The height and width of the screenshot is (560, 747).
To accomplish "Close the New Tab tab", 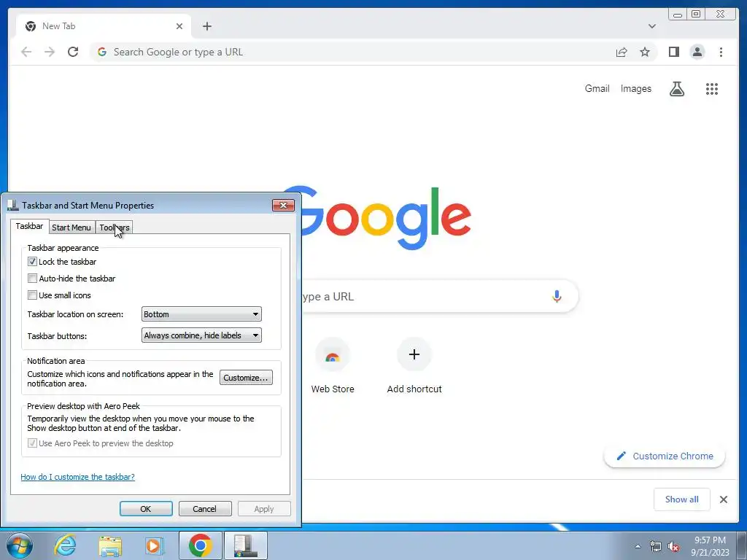I will 179,26.
